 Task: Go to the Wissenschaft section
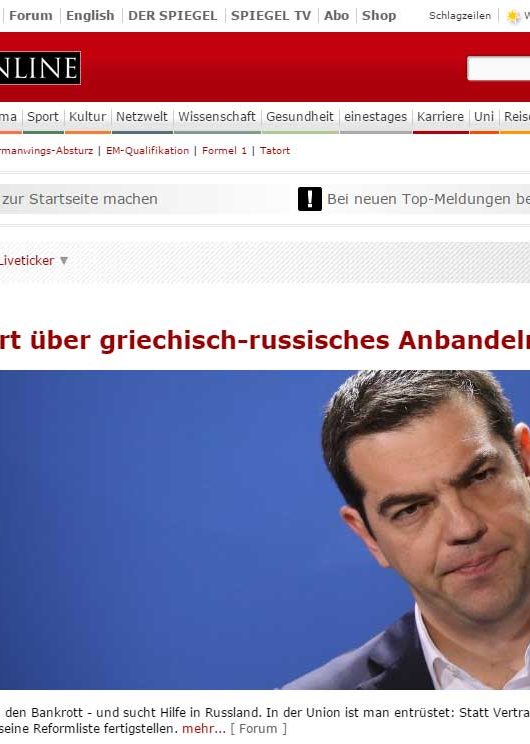(x=217, y=117)
